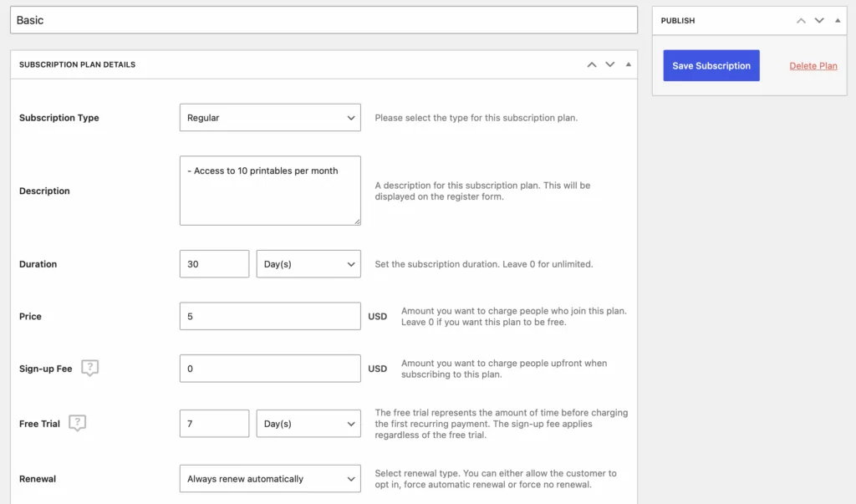The height and width of the screenshot is (504, 856).
Task: Collapse the Publish panel triangle
Action: (838, 20)
